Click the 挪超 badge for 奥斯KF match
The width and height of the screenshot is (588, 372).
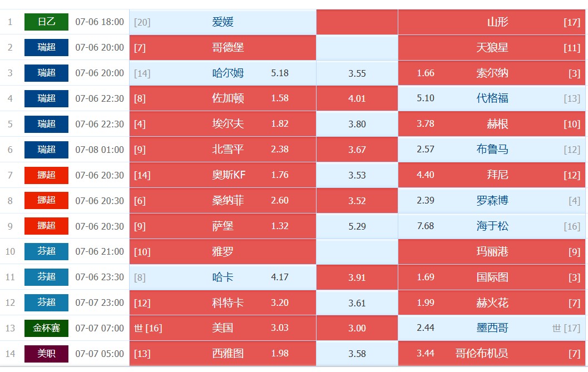47,175
